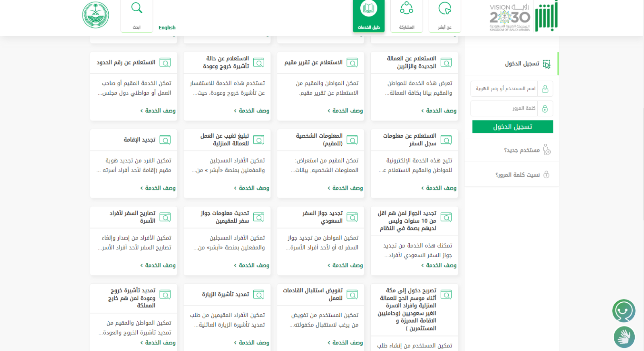This screenshot has width=644, height=351.
Task: Open وصف الخدمة for معلومات سجل السفر
Action: [439, 188]
